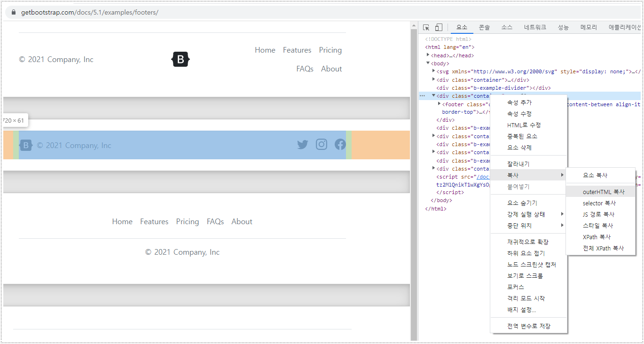Select outerHTML 복사 in the submenu

(601, 192)
